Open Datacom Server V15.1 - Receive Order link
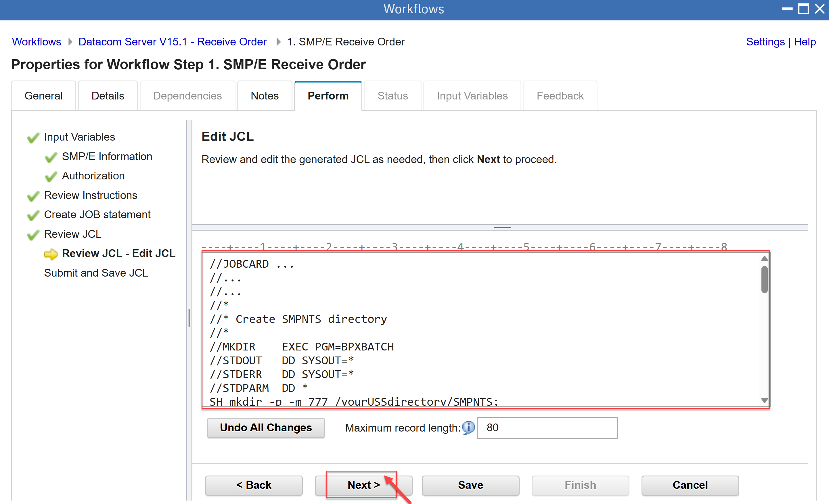This screenshot has height=504, width=829. coord(172,42)
